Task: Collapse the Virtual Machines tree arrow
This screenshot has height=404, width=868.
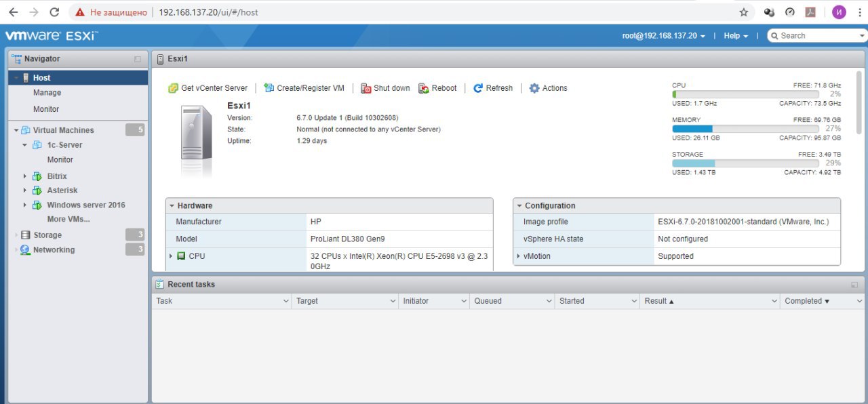Action: tap(16, 130)
